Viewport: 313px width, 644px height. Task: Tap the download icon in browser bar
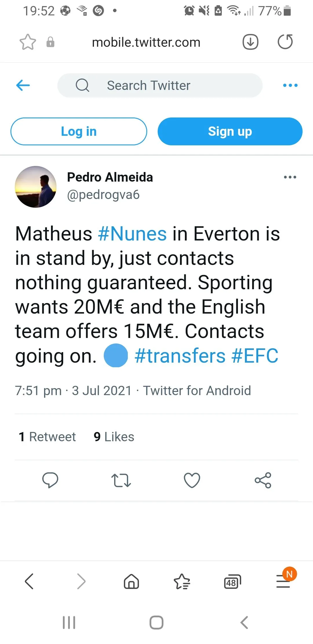click(x=250, y=42)
